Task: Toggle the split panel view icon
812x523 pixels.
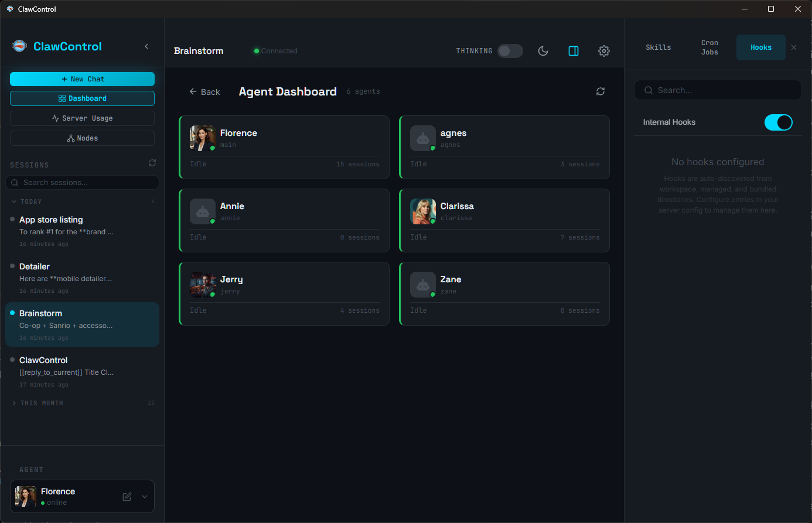Action: pyautogui.click(x=573, y=51)
